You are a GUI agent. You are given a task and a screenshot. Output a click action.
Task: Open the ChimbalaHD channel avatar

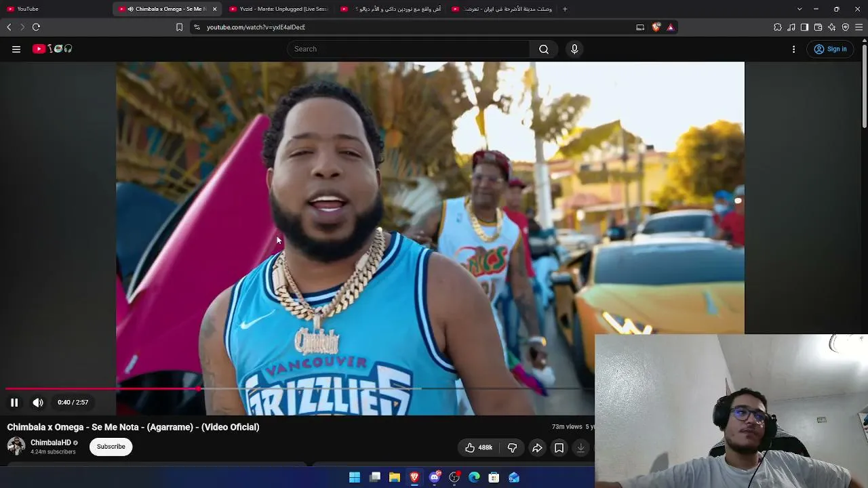tap(16, 446)
